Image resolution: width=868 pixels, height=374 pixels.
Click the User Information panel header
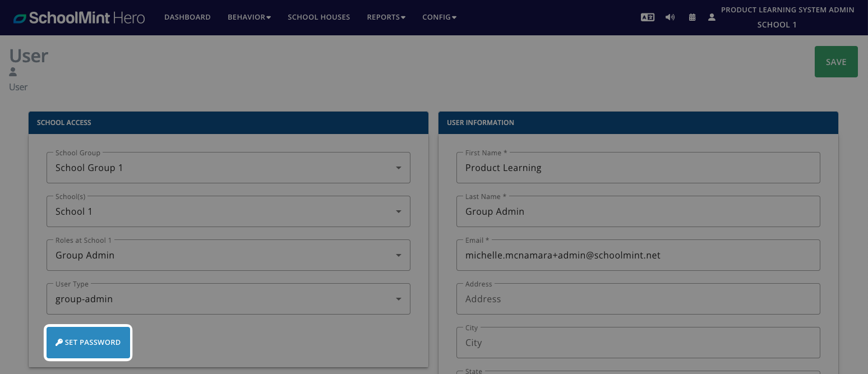pos(638,122)
